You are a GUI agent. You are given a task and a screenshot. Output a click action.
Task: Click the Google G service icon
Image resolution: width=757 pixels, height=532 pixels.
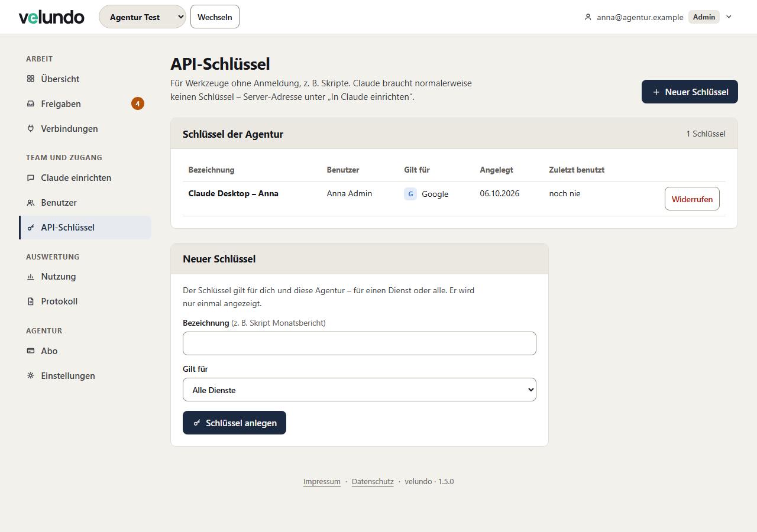pos(410,194)
